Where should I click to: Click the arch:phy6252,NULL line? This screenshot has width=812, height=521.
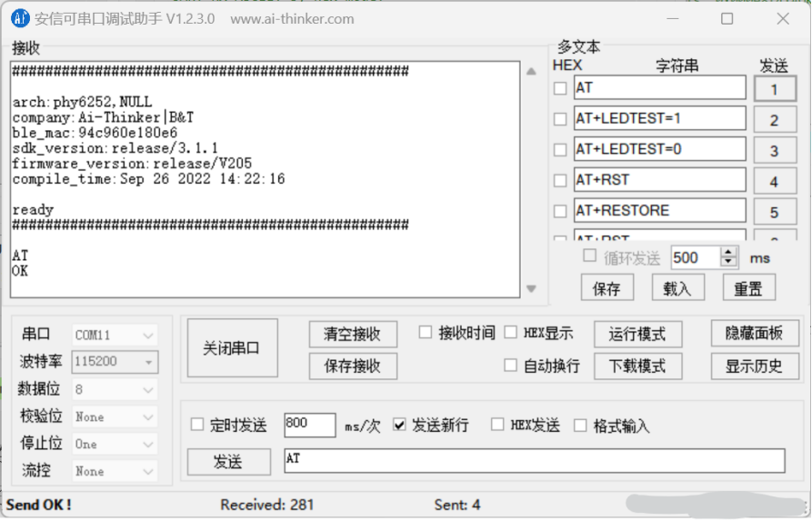tap(82, 102)
